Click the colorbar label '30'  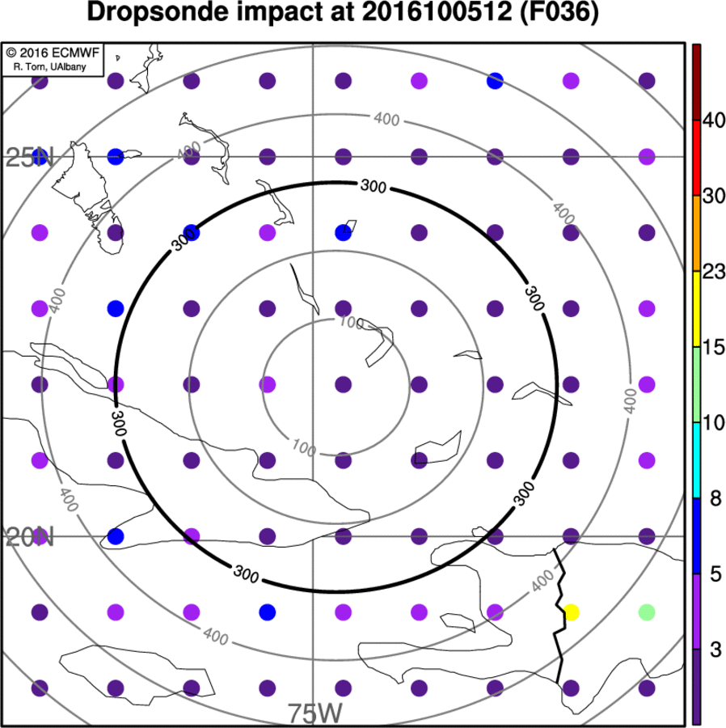pyautogui.click(x=714, y=196)
